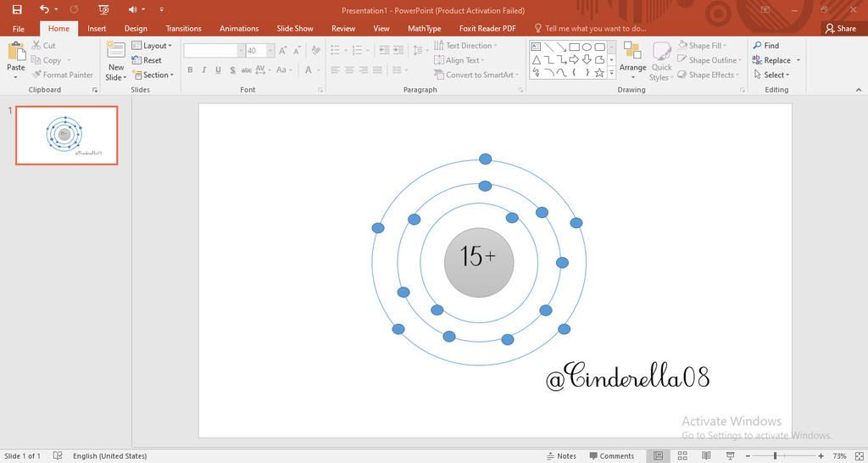
Task: Expand the shapes gallery More arrow
Action: 612,73
